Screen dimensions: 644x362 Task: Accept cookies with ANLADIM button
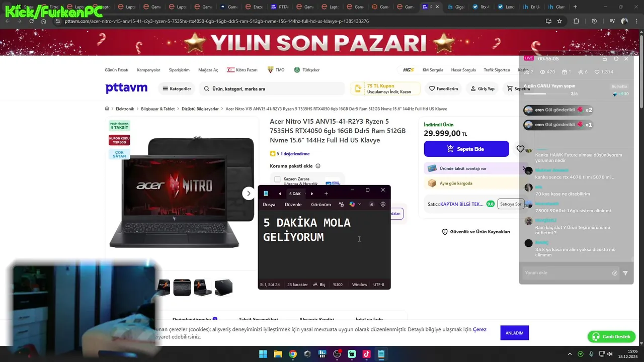click(x=514, y=333)
